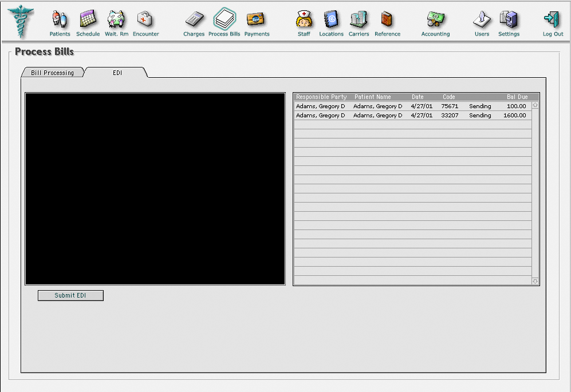Click Sending status in the 75671 row
This screenshot has width=571, height=392.
[480, 106]
